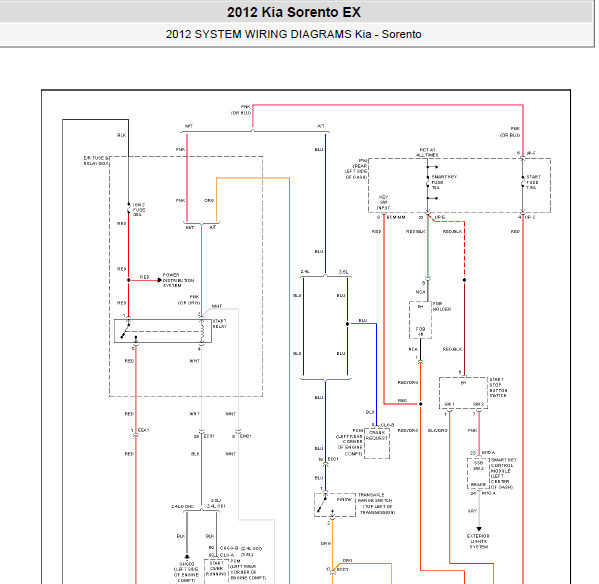Image resolution: width=599 pixels, height=584 pixels.
Task: Click the '2012 Kia Sorento EX' title
Action: [x=293, y=12]
